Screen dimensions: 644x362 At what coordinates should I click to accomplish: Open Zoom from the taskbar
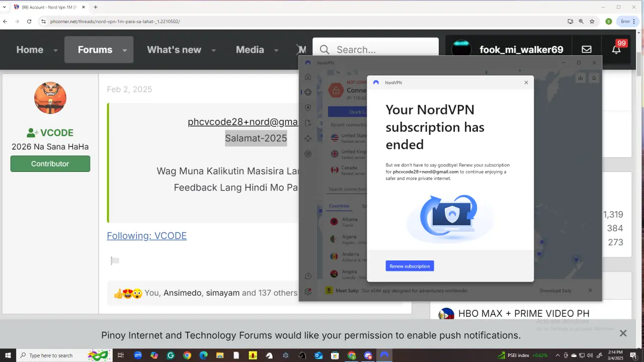click(x=137, y=355)
